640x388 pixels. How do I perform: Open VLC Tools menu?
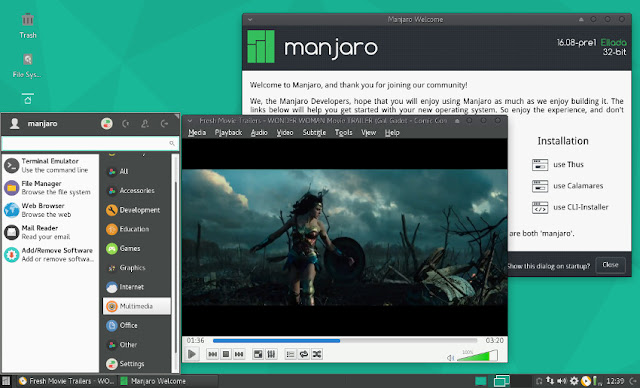[x=343, y=133]
